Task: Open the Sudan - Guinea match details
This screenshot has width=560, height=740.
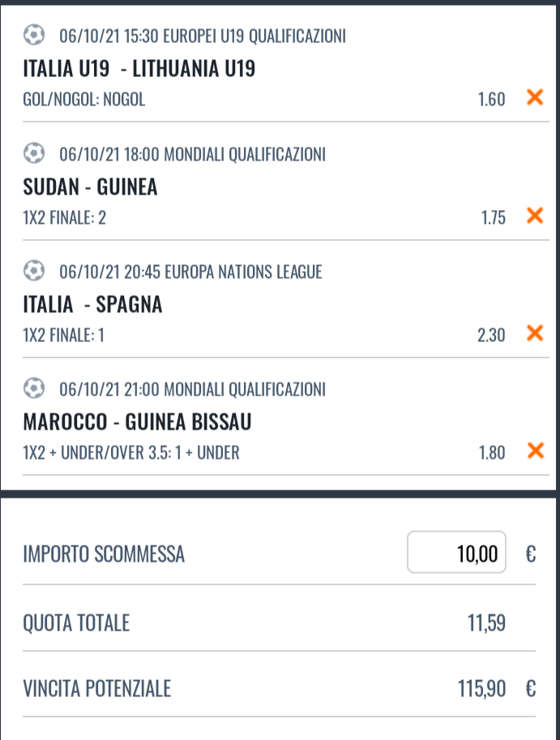Action: click(90, 186)
